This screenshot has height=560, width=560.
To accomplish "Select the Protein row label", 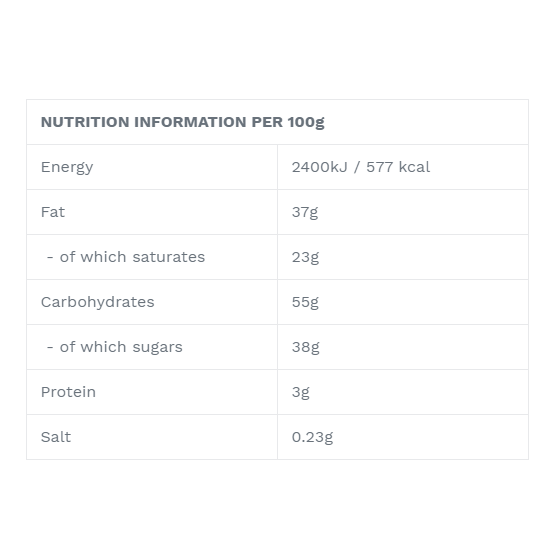I will (68, 392).
